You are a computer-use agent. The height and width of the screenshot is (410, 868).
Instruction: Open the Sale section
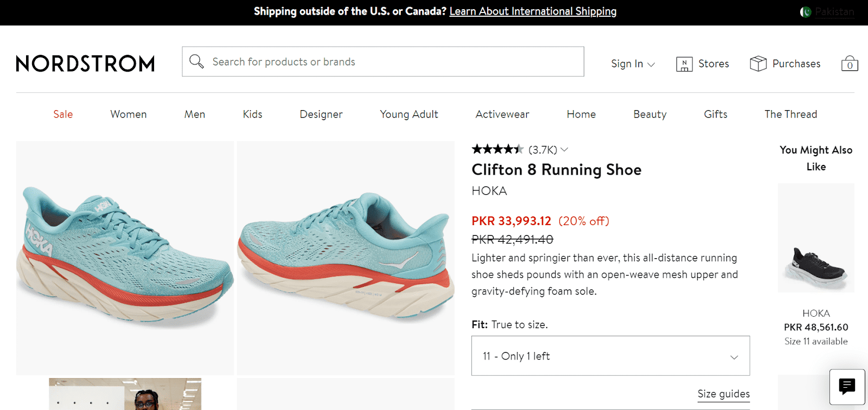click(62, 114)
